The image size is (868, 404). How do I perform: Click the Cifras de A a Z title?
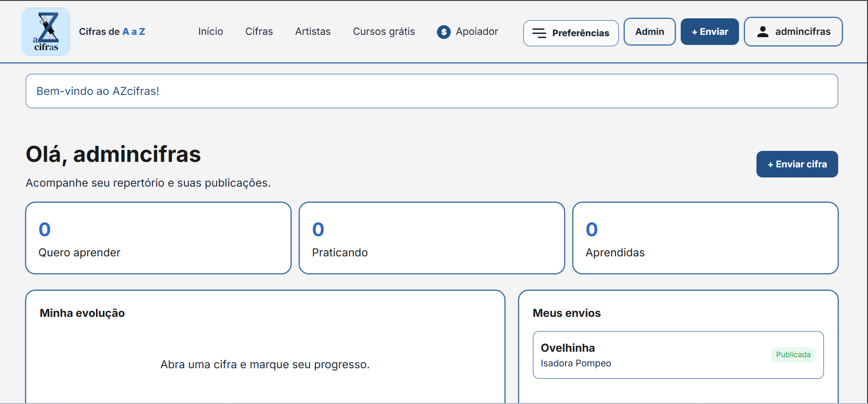(x=112, y=32)
